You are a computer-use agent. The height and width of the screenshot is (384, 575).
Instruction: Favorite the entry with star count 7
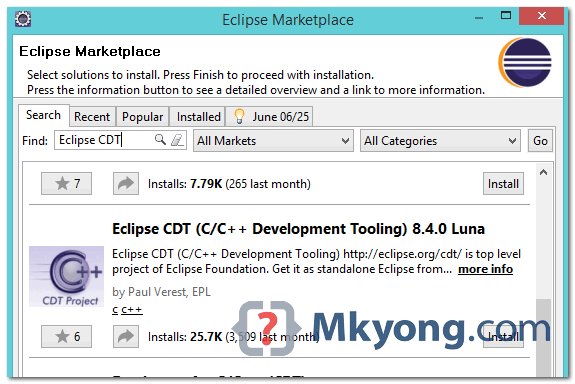tap(66, 183)
